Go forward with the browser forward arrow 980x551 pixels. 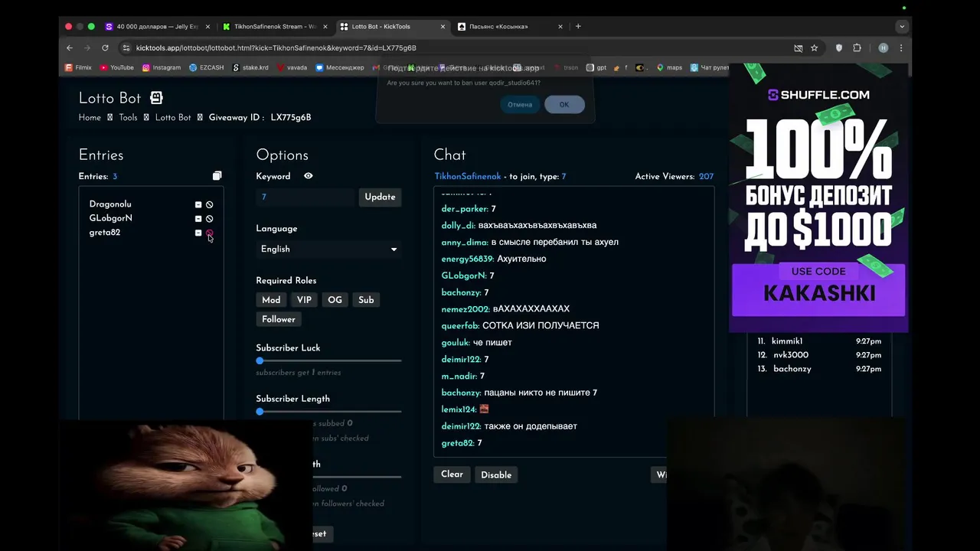(x=87, y=47)
